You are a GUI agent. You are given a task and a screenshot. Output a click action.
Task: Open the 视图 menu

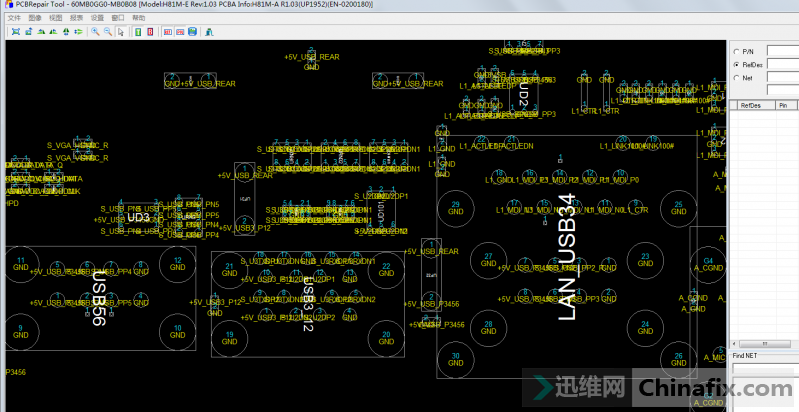pyautogui.click(x=56, y=18)
